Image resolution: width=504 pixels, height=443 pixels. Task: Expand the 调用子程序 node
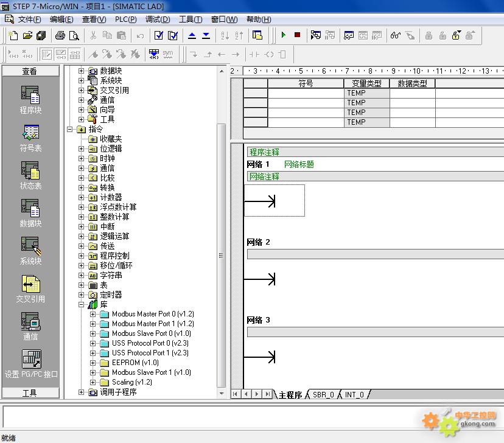[82, 392]
